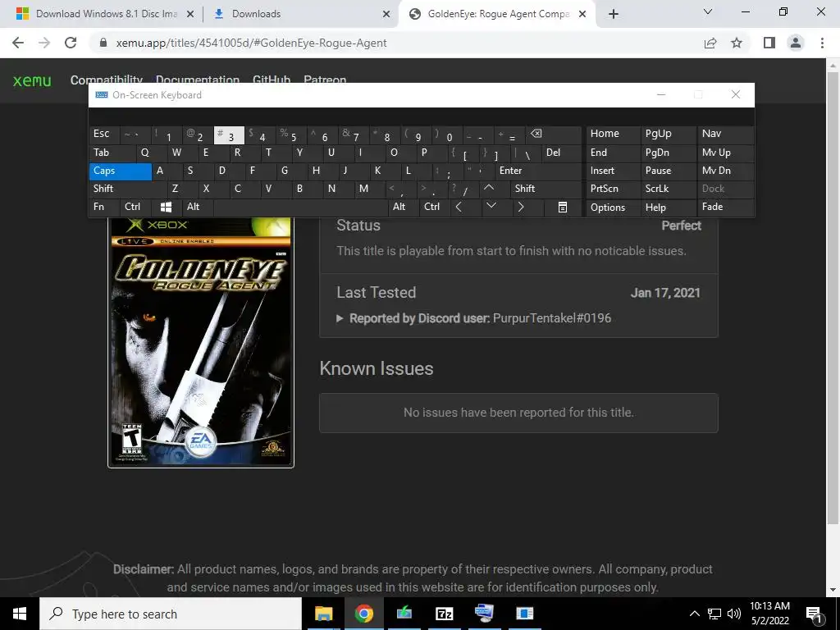Open the Patreon nav link on xemu
The height and width of the screenshot is (630, 840).
(325, 80)
